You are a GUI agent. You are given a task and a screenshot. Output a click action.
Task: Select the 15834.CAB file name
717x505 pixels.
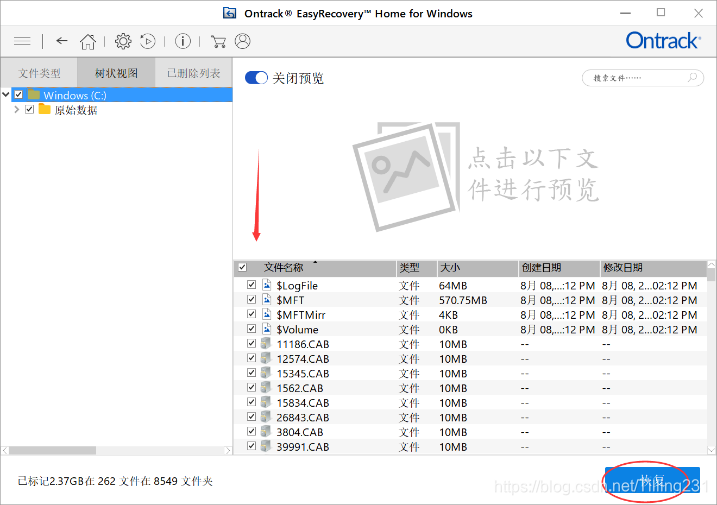[x=303, y=403]
